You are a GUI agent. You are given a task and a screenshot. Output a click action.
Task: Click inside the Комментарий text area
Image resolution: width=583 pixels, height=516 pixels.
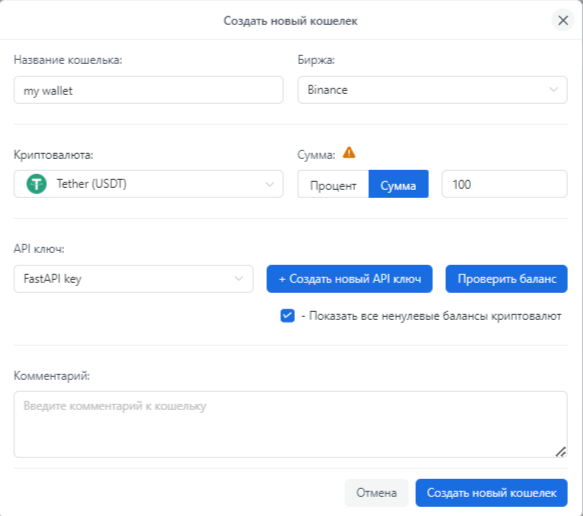point(290,424)
